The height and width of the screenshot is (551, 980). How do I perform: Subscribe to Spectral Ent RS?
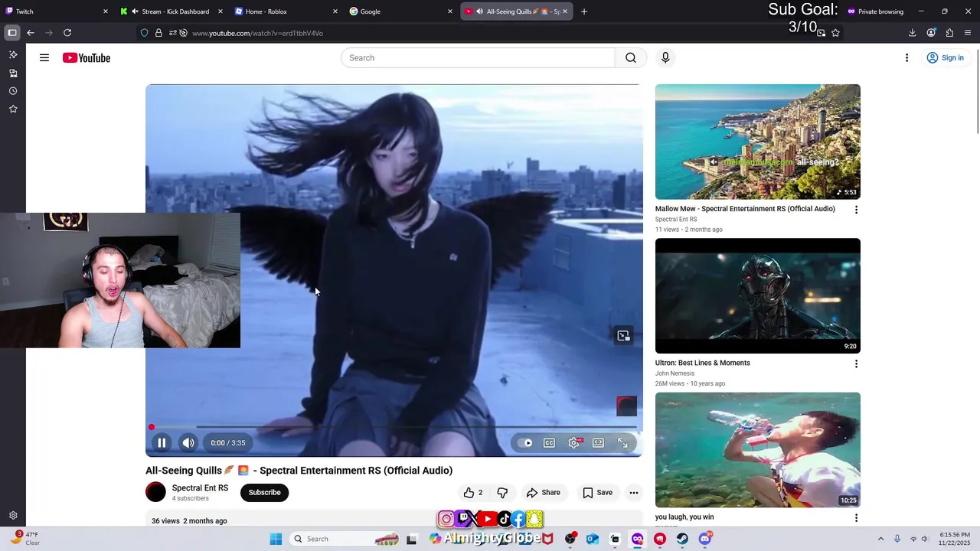pyautogui.click(x=264, y=492)
